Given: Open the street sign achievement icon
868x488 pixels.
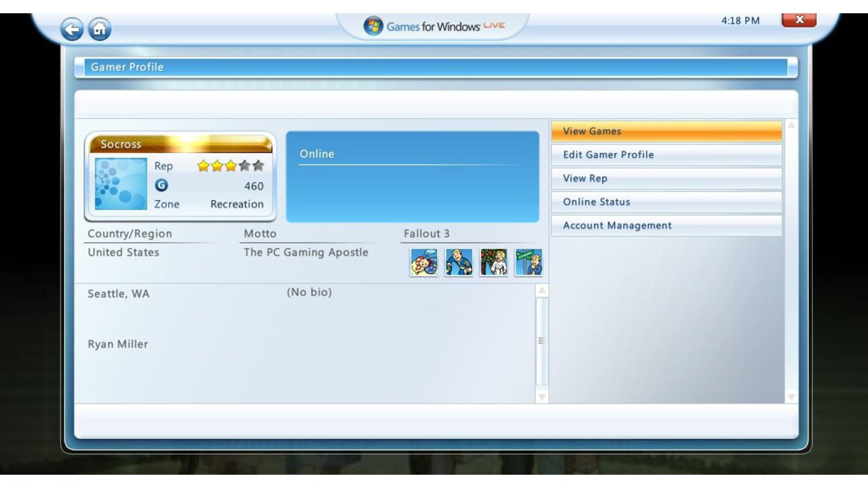Looking at the screenshot, I should coord(528,262).
